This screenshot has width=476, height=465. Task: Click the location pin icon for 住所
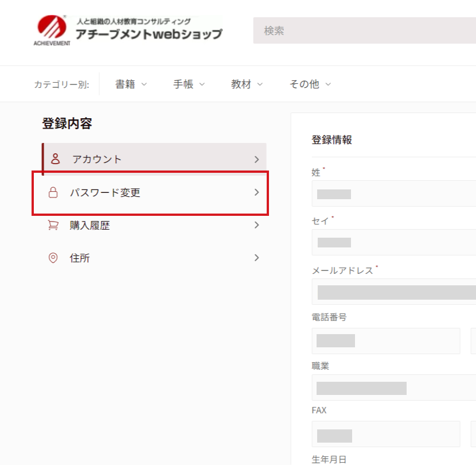(x=53, y=258)
